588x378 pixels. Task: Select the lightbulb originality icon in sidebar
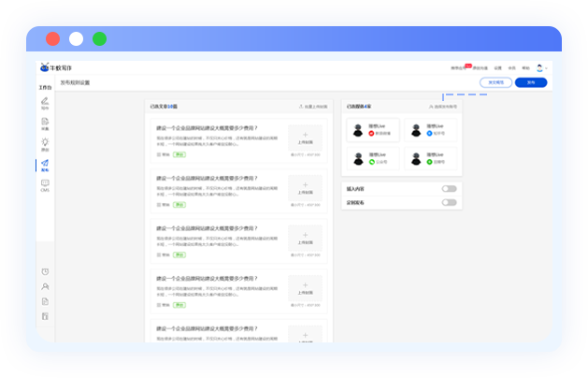[45, 143]
